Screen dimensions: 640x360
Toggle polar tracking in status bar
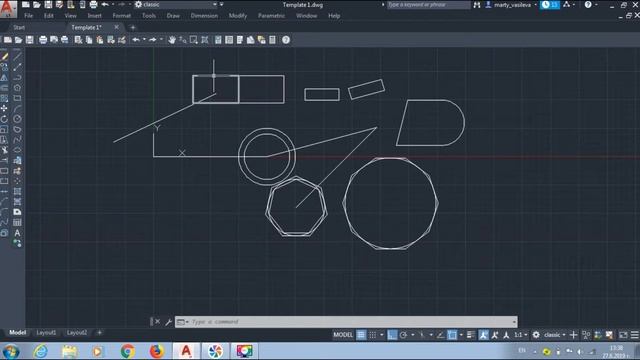tap(403, 335)
